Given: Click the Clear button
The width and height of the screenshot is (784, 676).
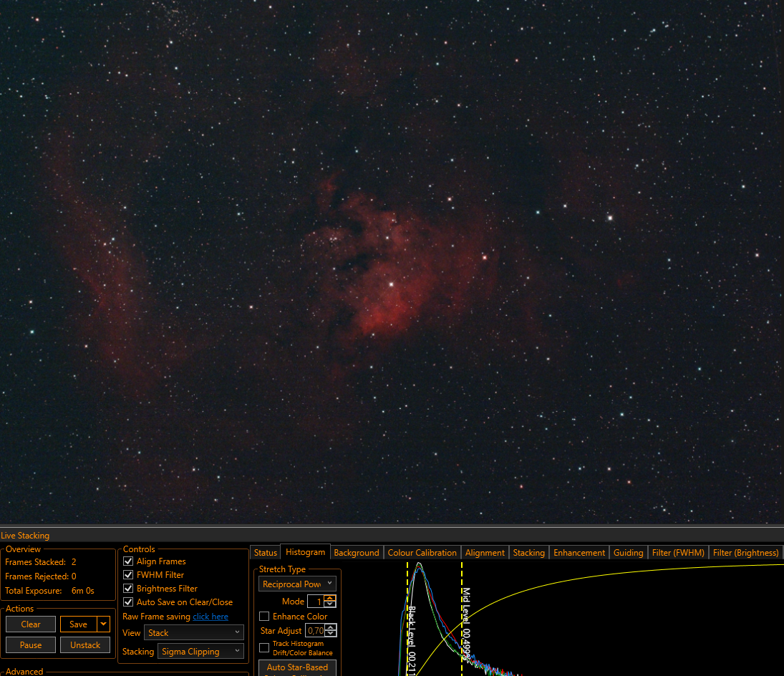Looking at the screenshot, I should [31, 624].
